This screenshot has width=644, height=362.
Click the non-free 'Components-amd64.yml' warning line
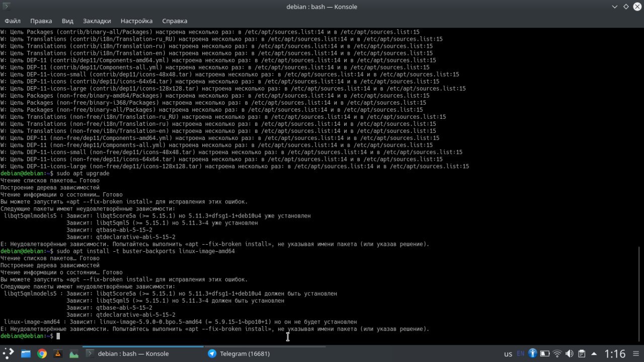coord(220,137)
